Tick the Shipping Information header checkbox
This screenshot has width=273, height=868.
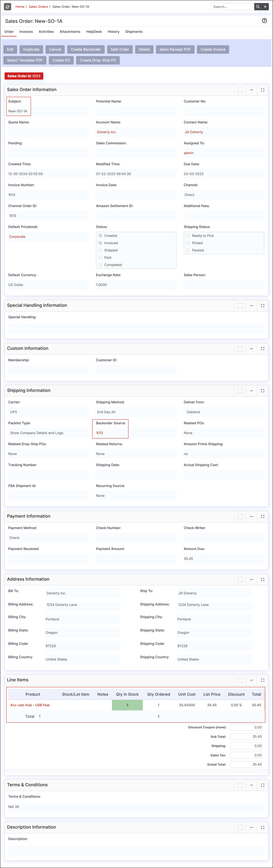pos(240,391)
